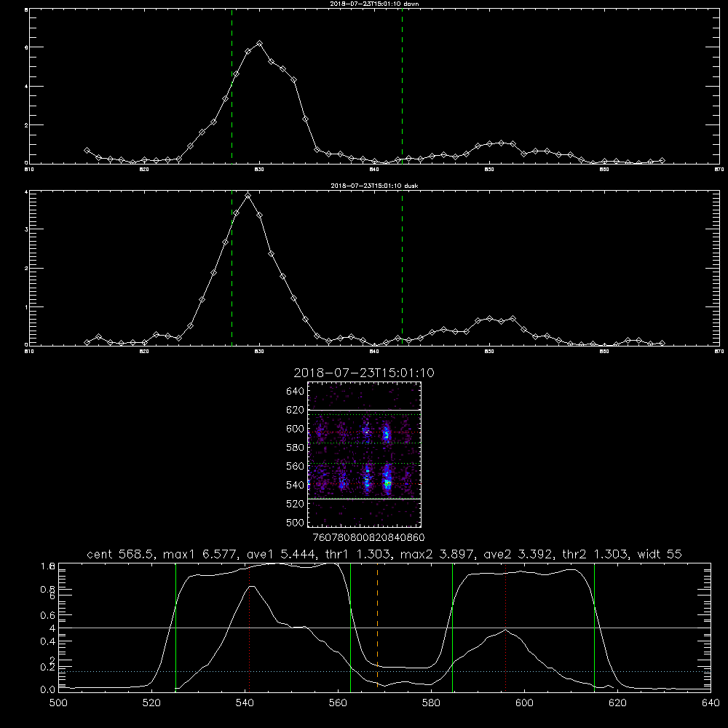
Task: Select the "widt 55" value
Action: (x=660, y=554)
